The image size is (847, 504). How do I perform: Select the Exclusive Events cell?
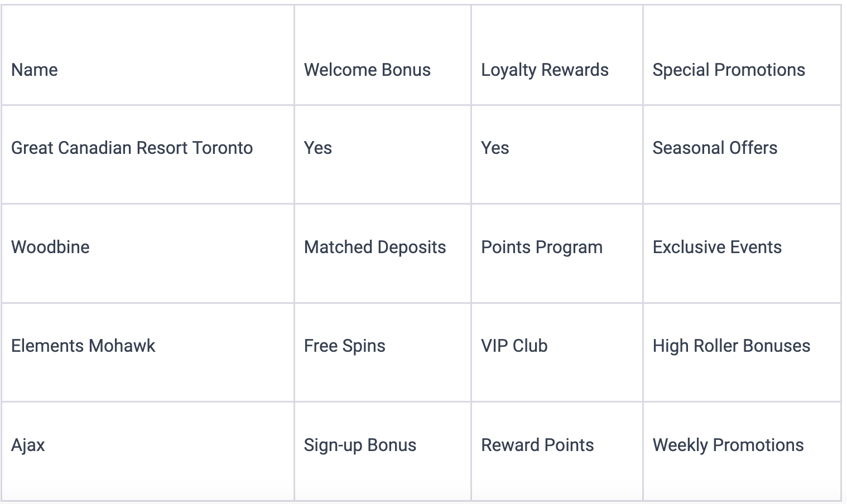[717, 247]
